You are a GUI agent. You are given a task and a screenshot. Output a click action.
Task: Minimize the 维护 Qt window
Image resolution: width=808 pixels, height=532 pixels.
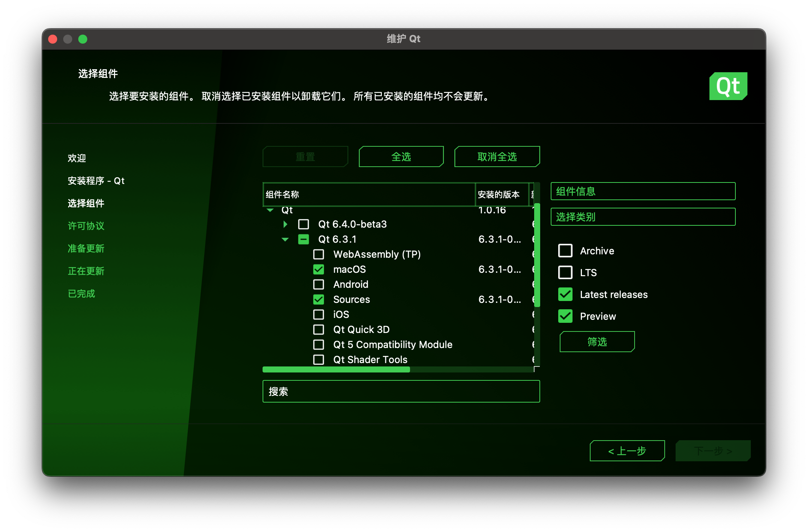tap(68, 39)
